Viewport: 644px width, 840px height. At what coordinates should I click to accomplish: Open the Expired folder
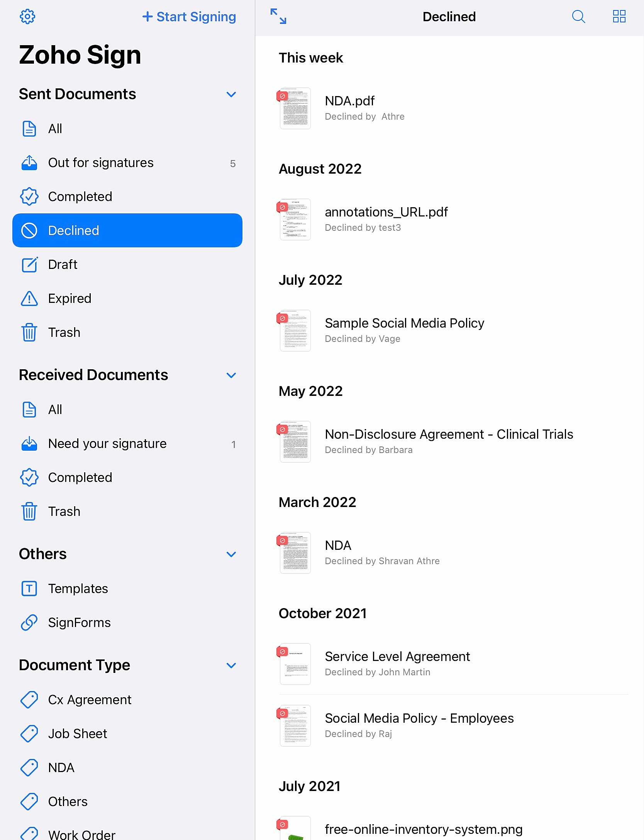click(x=127, y=298)
